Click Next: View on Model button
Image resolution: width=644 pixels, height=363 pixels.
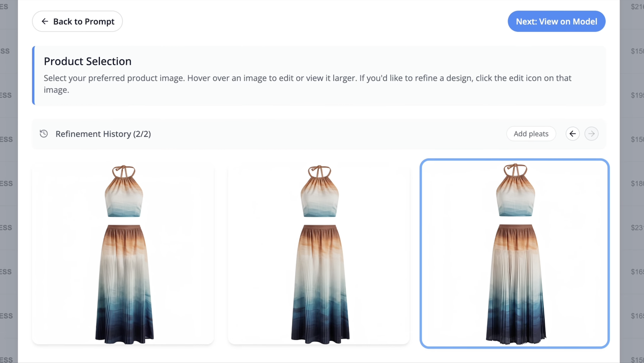tap(556, 21)
